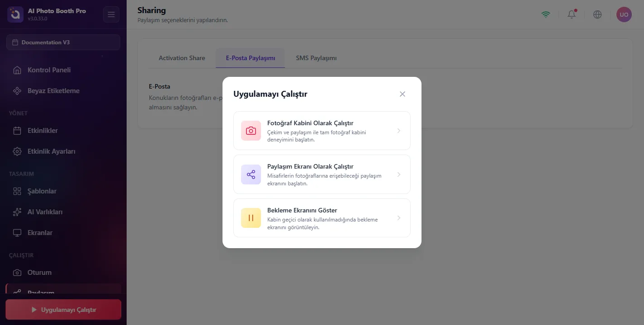Click the Etkinlik Ayarları gear icon
This screenshot has width=644, height=325.
point(17,151)
